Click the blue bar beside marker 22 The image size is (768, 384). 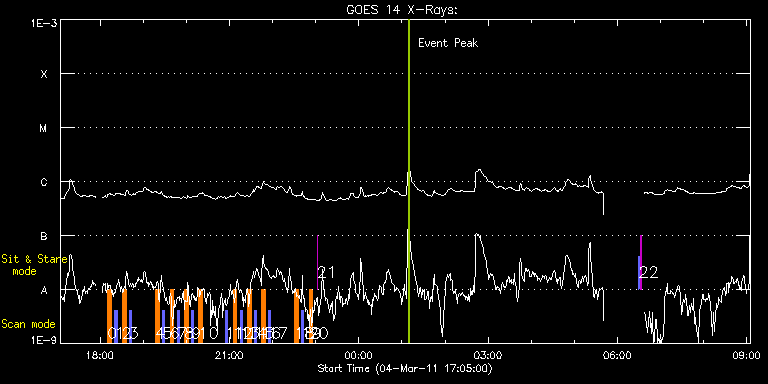pyautogui.click(x=639, y=272)
